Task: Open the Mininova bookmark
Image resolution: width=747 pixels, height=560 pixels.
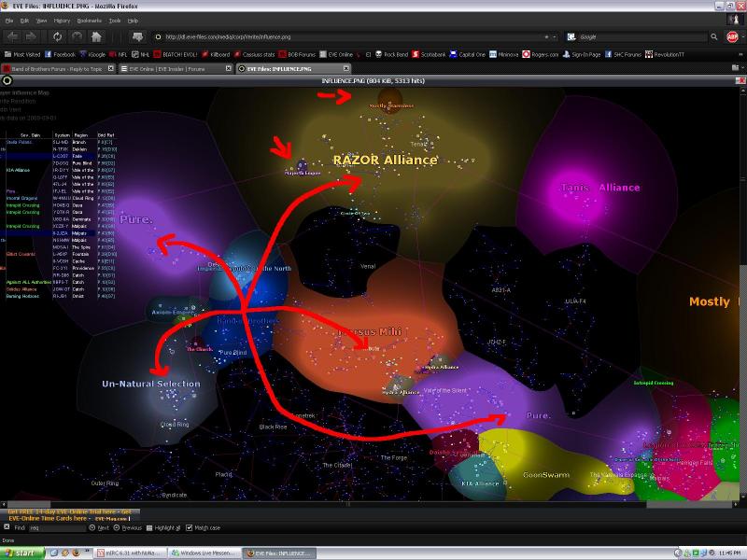Action: pyautogui.click(x=503, y=54)
